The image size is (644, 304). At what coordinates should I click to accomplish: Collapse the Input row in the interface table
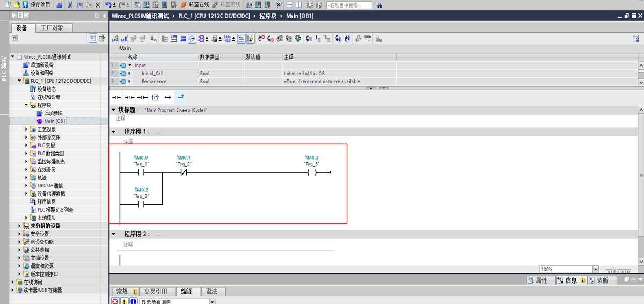129,65
